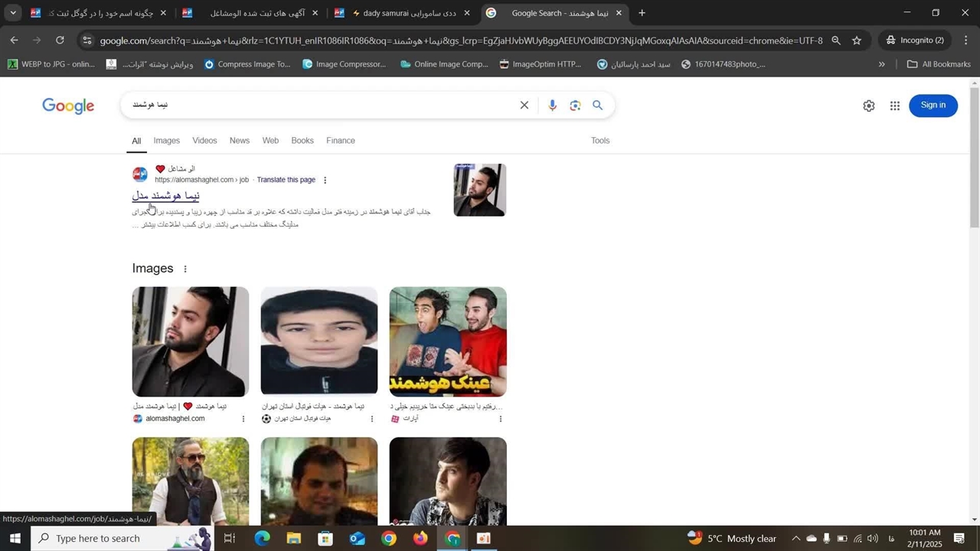Open more options for alomashaghel result
980x551 pixels.
point(325,181)
